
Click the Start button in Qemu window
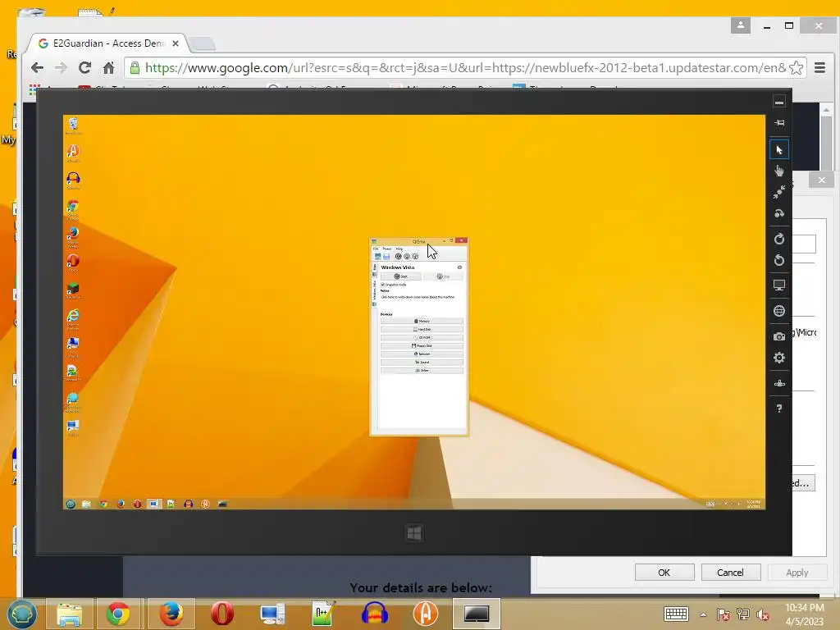coord(400,276)
